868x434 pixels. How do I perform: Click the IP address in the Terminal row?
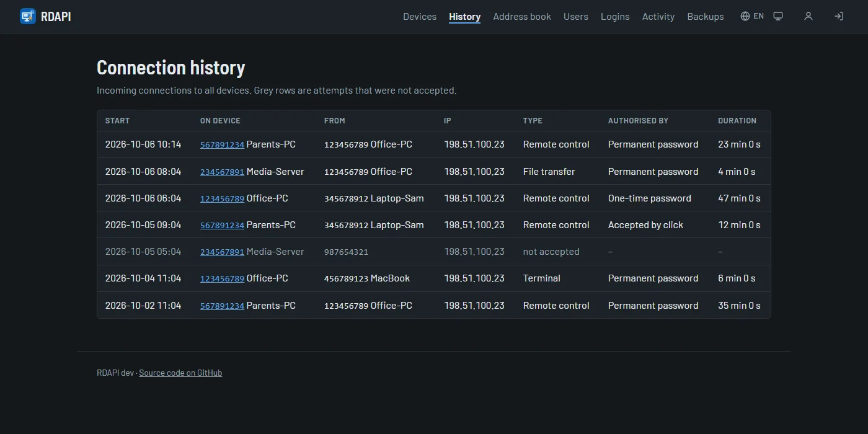tap(474, 278)
